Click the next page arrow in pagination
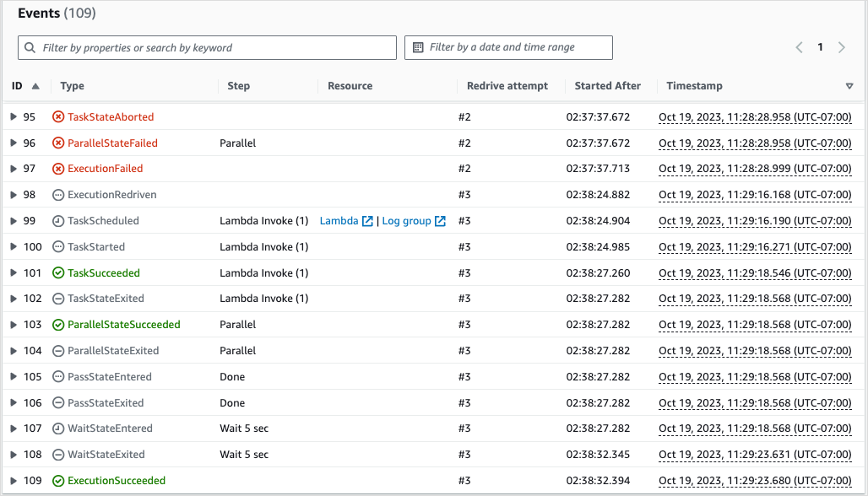Viewport: 868px width, 496px height. tap(841, 47)
